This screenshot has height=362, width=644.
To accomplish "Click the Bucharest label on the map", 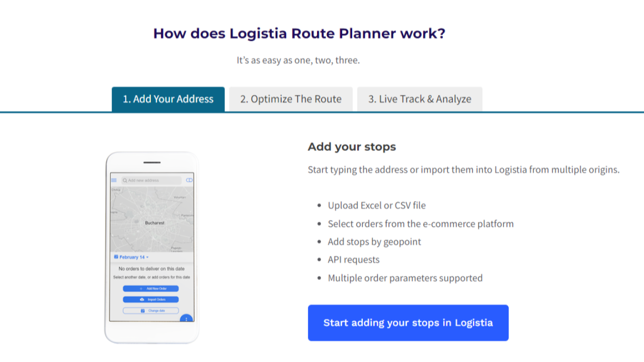I will 154,223.
